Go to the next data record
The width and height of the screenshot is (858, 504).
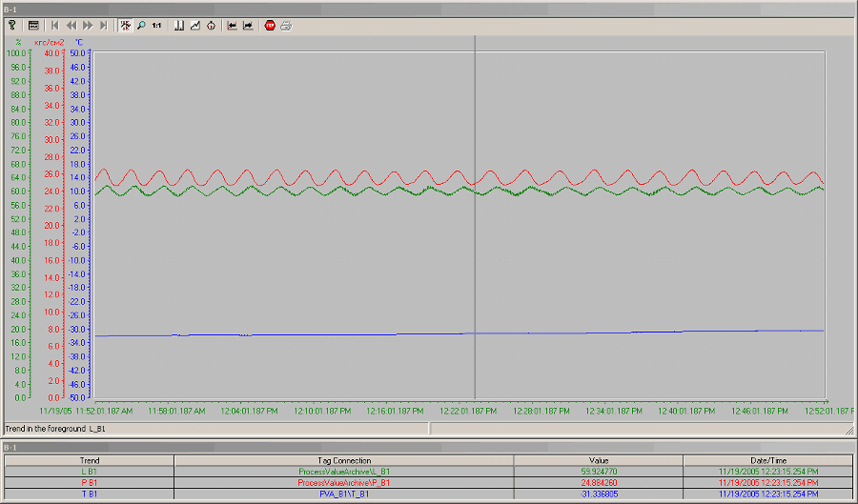pyautogui.click(x=88, y=26)
